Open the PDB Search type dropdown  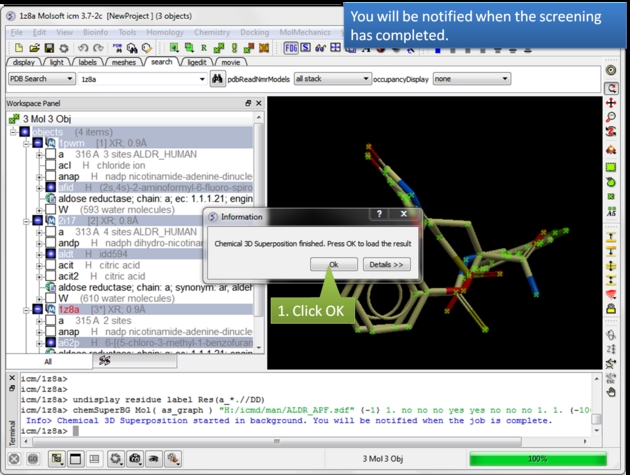38,79
